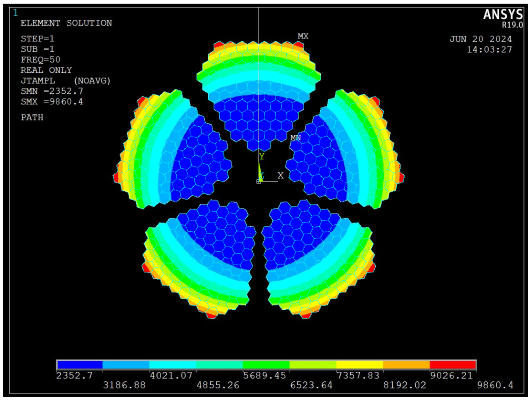The height and width of the screenshot is (400, 532).
Task: Click the 4855.26 legend value
Action: (x=218, y=385)
